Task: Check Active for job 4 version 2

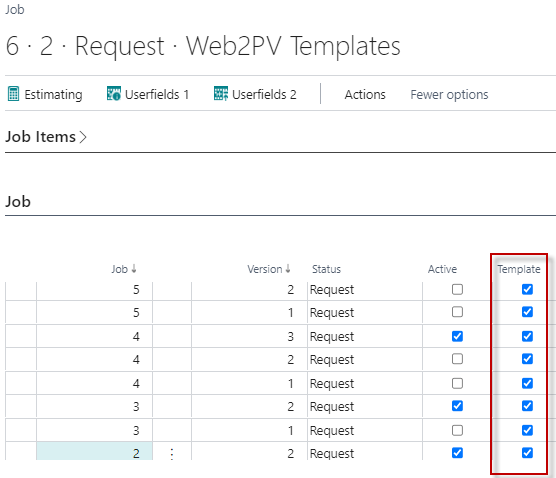Action: coord(457,359)
